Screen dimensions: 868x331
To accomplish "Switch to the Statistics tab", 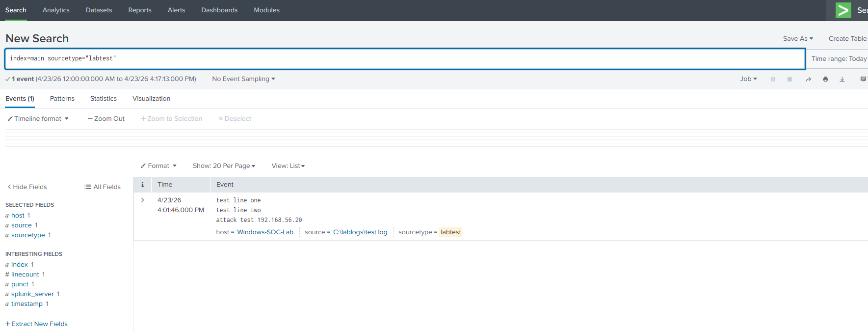I will [104, 99].
